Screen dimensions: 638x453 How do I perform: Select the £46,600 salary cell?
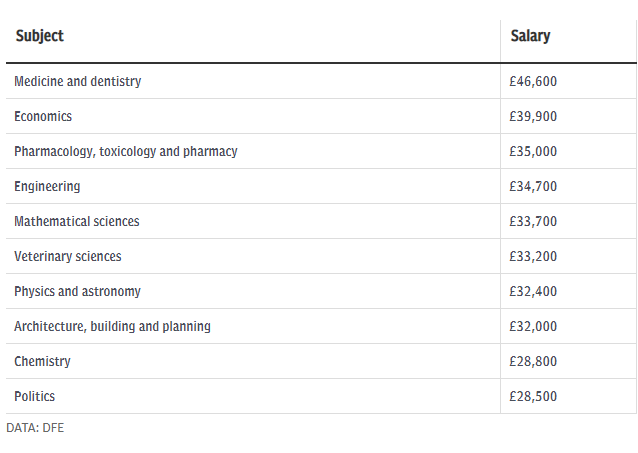tap(533, 81)
